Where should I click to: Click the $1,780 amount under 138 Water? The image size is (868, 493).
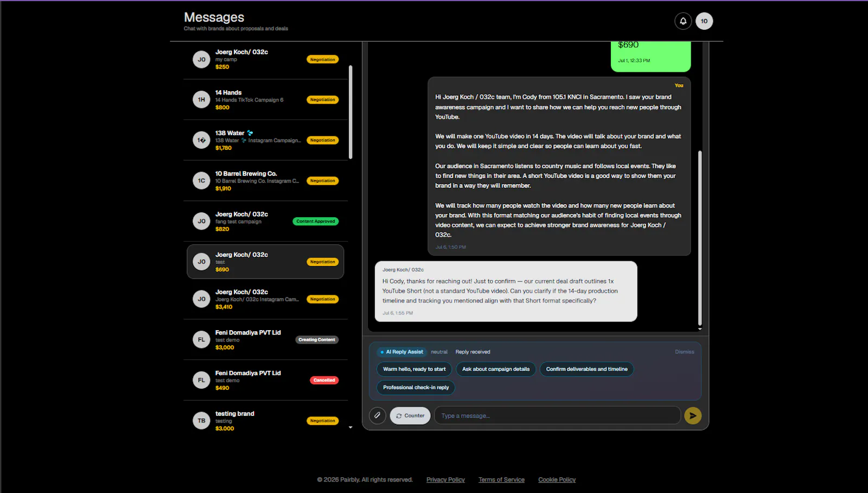coord(224,148)
